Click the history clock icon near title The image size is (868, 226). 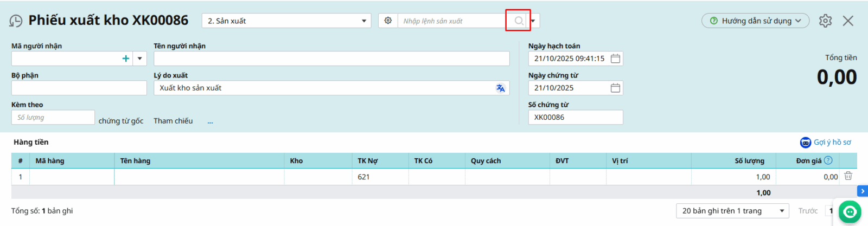pos(16,21)
